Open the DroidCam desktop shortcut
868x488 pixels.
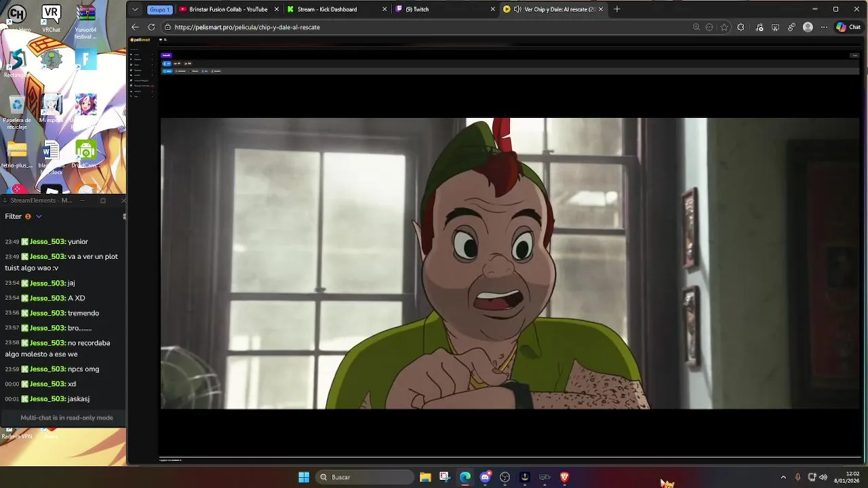tap(85, 154)
